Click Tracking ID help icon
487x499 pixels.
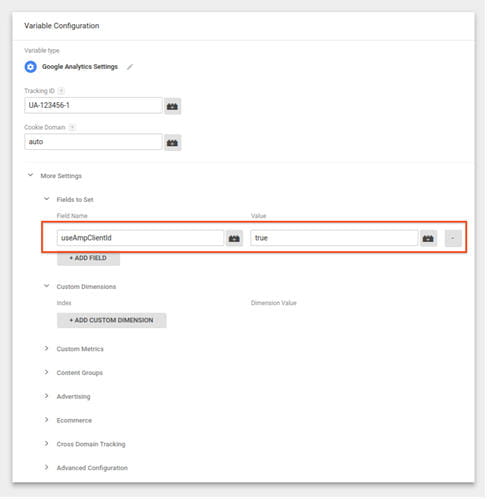coord(61,91)
